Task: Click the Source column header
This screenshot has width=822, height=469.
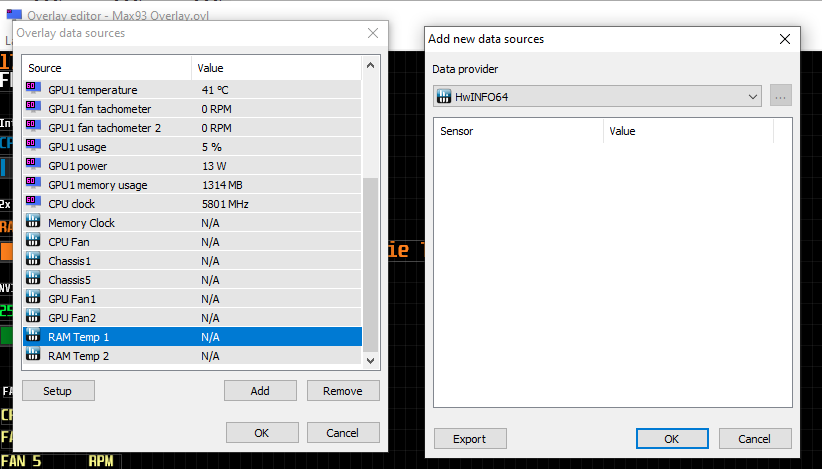Action: click(107, 68)
